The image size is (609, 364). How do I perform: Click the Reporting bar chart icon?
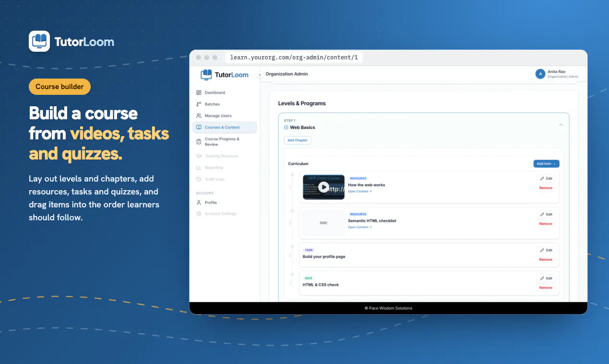pyautogui.click(x=199, y=168)
